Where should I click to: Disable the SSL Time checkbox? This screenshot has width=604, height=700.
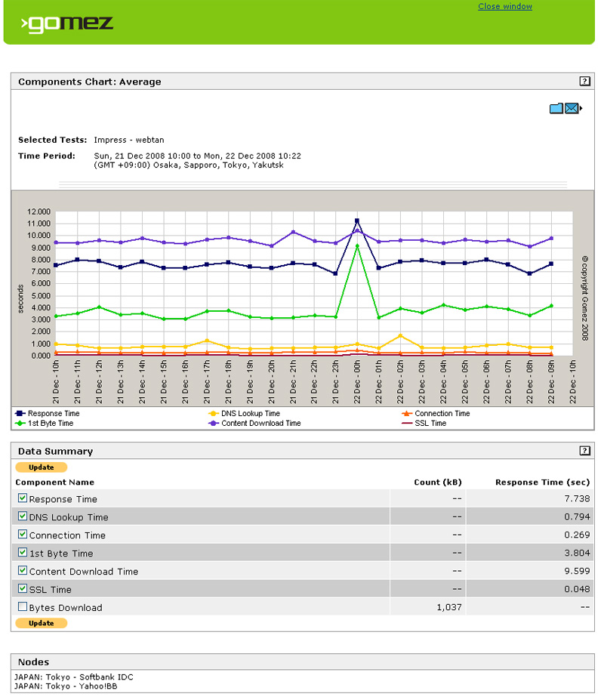click(x=23, y=589)
